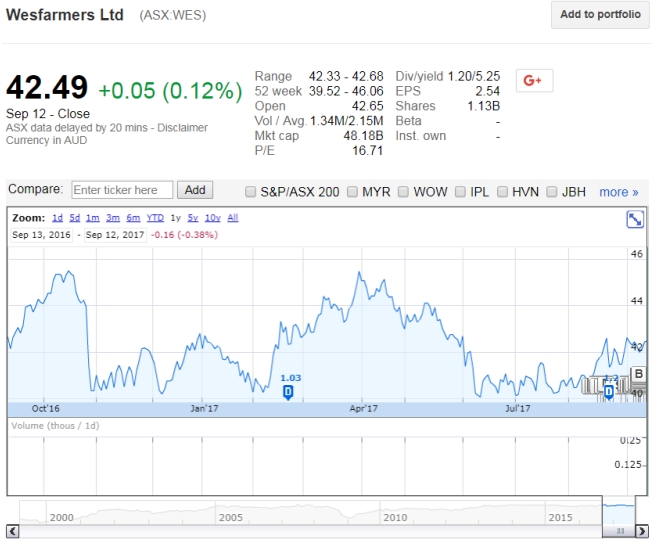Click year 2015 on overview timeline
This screenshot has width=652, height=543.
[561, 517]
